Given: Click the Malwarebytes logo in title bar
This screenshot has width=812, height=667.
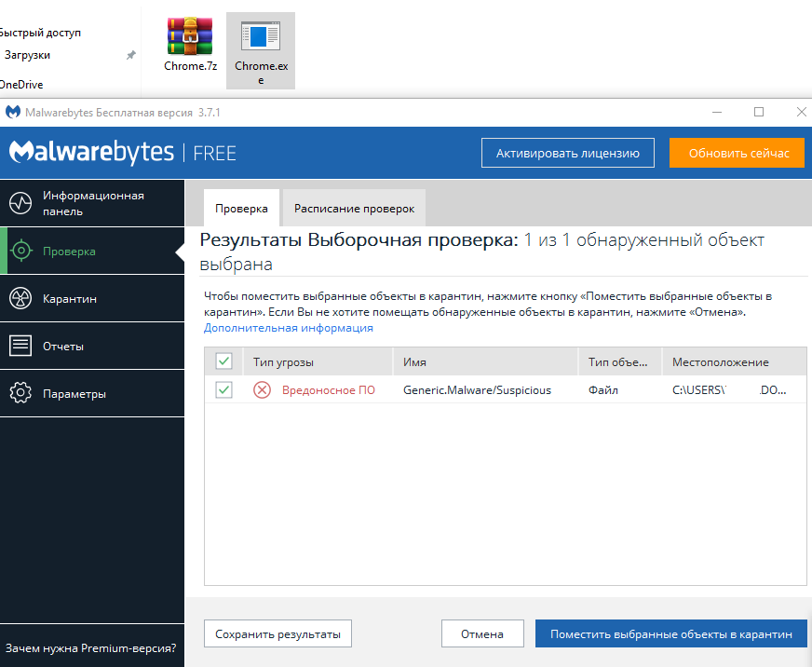Looking at the screenshot, I should (13, 112).
